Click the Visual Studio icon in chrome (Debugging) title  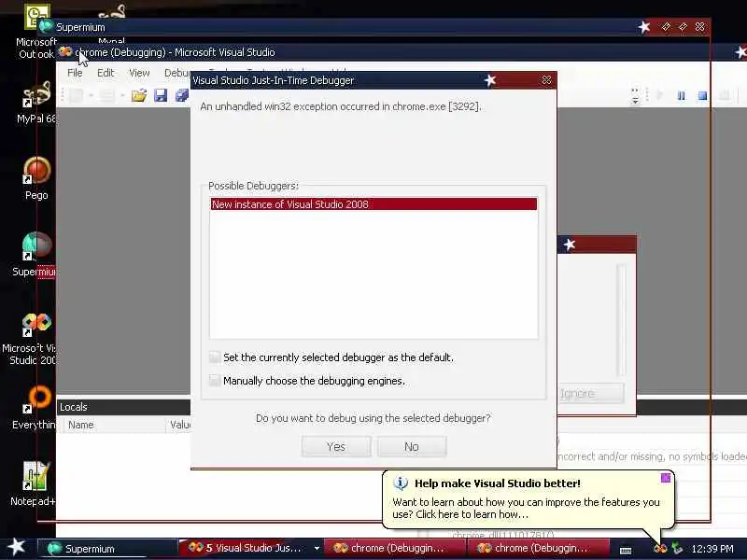[65, 51]
